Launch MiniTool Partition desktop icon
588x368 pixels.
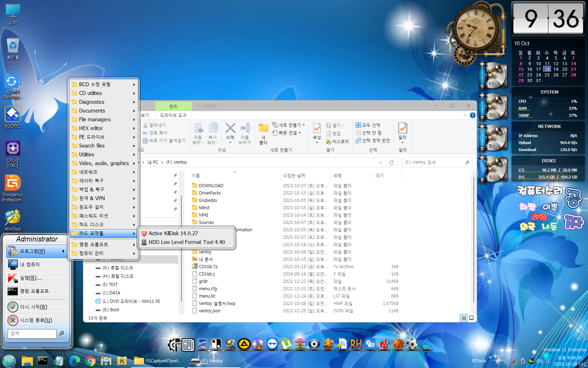(13, 222)
